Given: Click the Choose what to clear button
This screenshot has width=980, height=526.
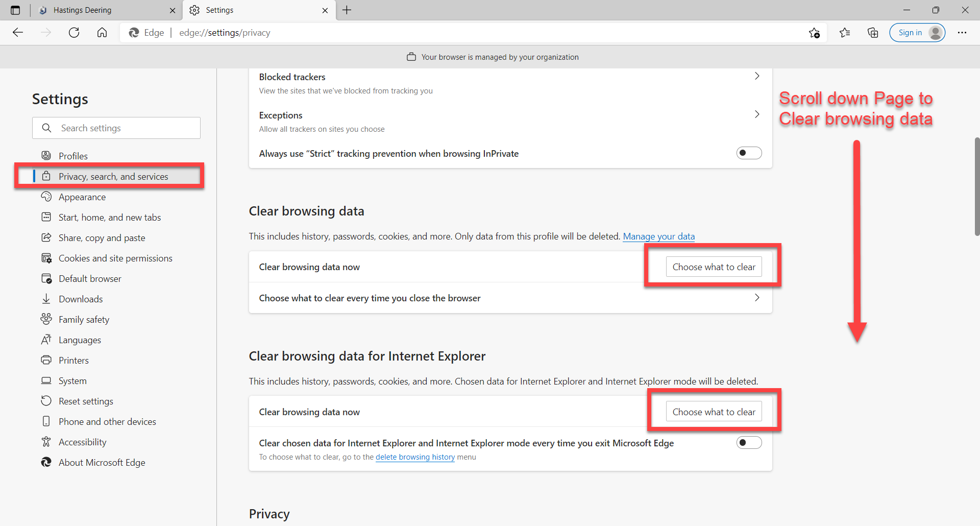Looking at the screenshot, I should (x=714, y=267).
